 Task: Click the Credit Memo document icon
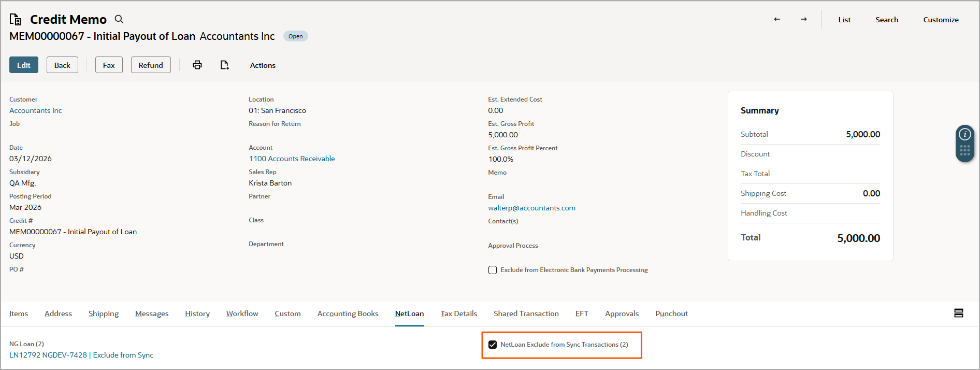click(x=16, y=19)
